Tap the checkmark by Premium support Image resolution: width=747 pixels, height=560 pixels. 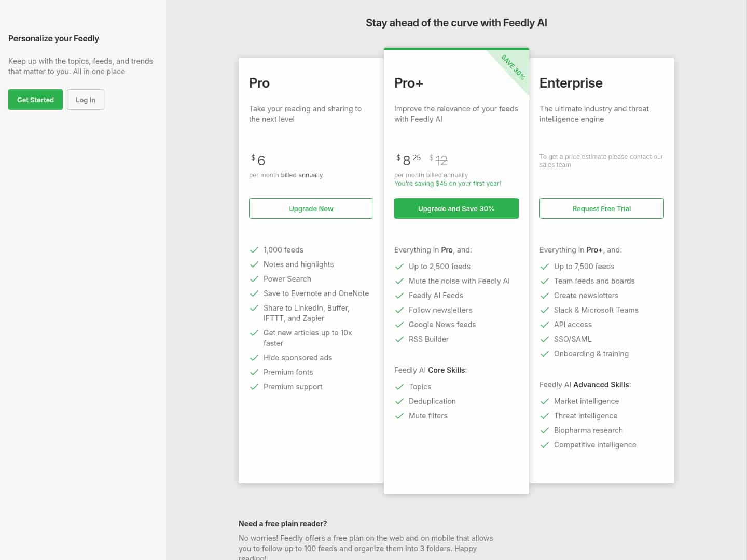coord(254,387)
